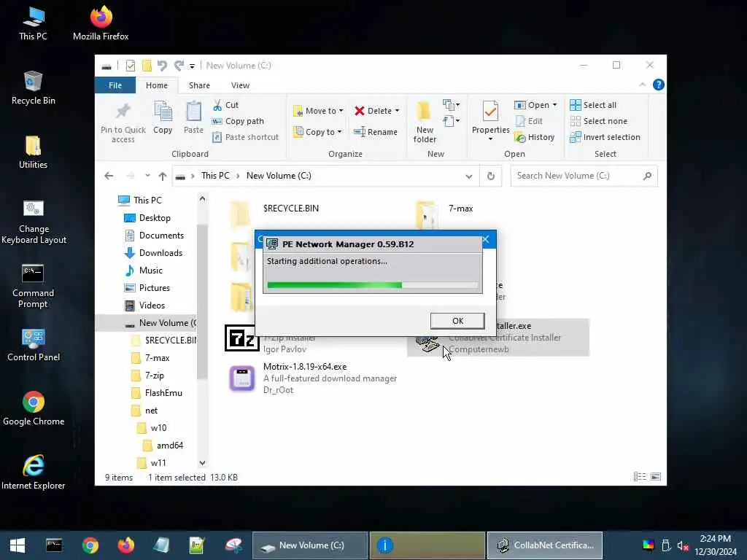This screenshot has height=560, width=747.
Task: Open Firefox from the taskbar
Action: click(125, 545)
